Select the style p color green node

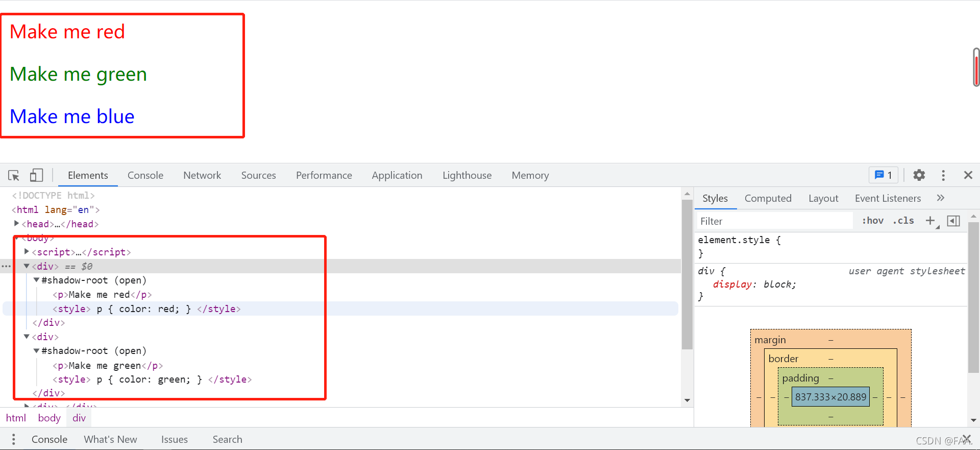152,379
